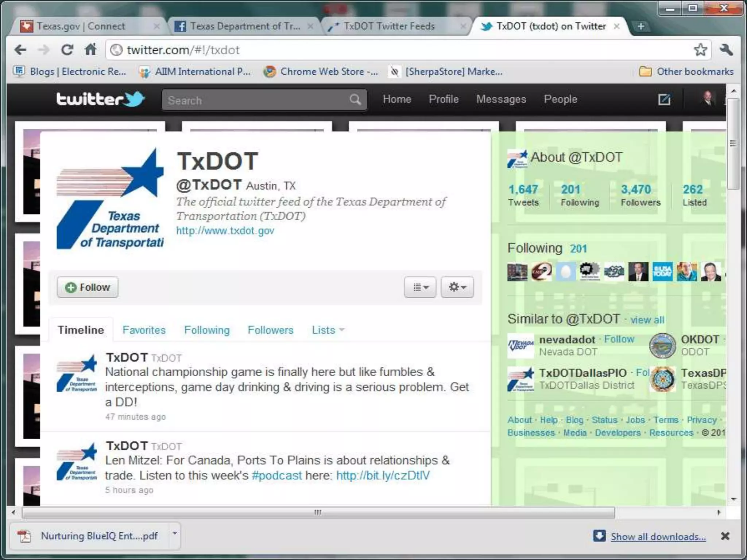Click the search magnifier icon

pyautogui.click(x=355, y=100)
